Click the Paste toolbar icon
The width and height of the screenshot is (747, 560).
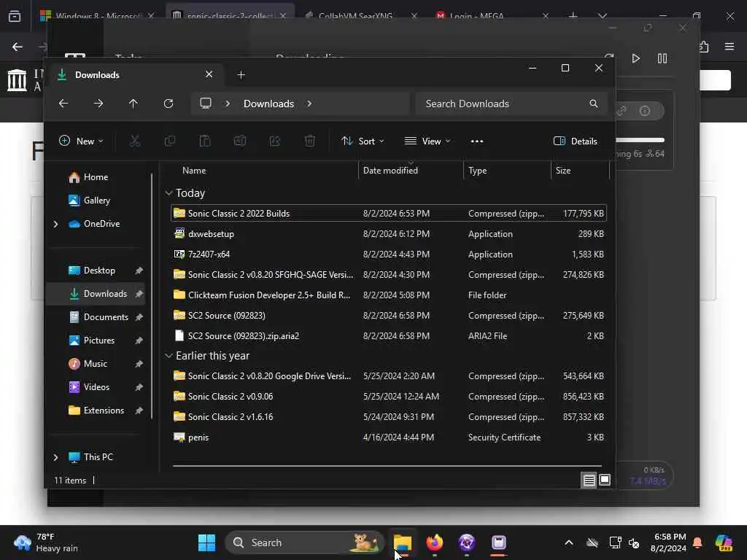205,141
